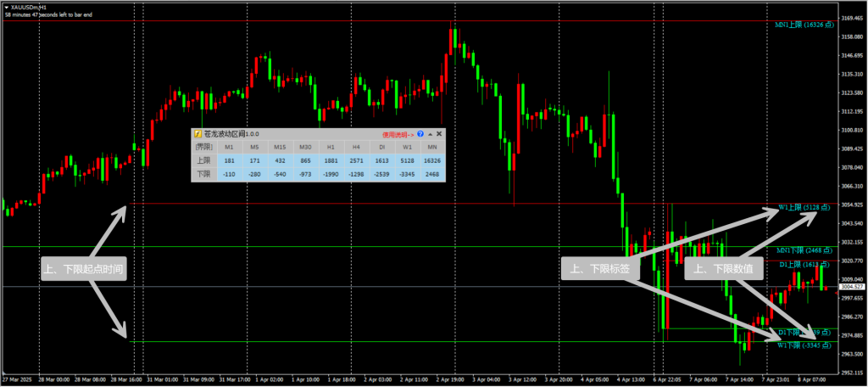868x387 pixels.
Task: Click the MN1上限 (16326 点) line label
Action: (x=807, y=25)
